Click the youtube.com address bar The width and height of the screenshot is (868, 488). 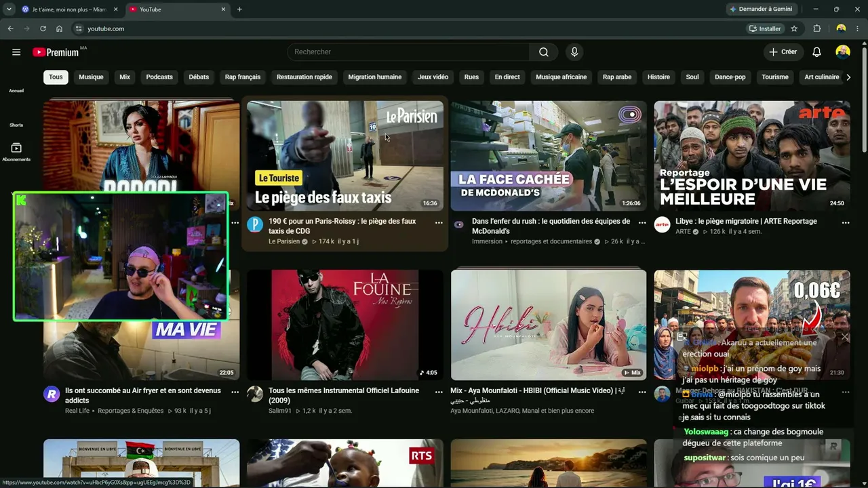[407, 28]
